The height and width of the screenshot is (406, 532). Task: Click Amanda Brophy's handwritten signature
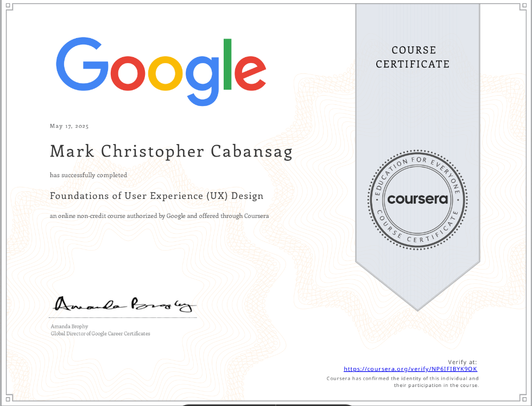pos(124,304)
